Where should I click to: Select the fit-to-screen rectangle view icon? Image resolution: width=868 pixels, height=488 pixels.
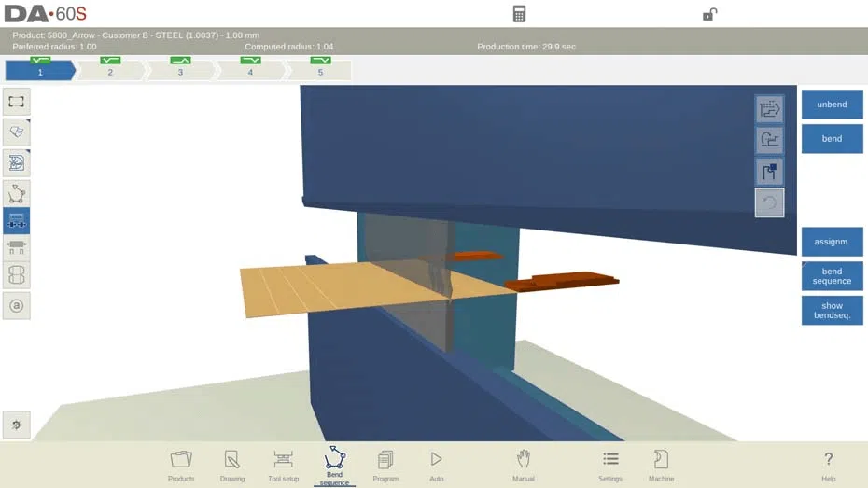(17, 102)
